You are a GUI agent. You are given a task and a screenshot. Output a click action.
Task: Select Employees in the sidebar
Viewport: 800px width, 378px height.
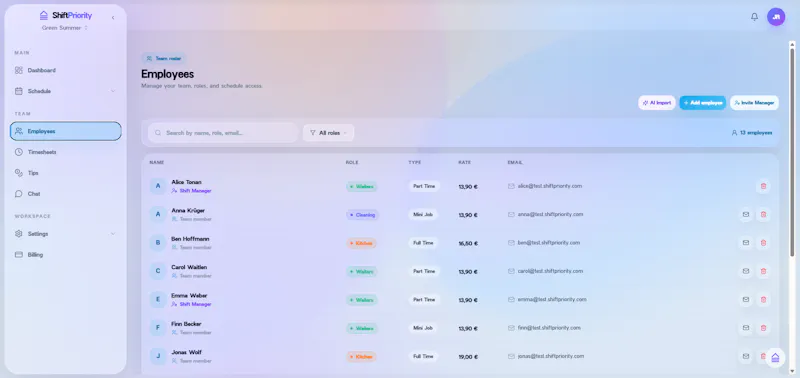(65, 131)
